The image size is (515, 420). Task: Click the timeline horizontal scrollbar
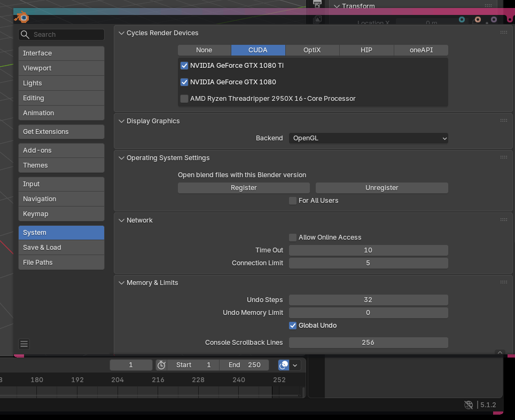tap(150, 395)
